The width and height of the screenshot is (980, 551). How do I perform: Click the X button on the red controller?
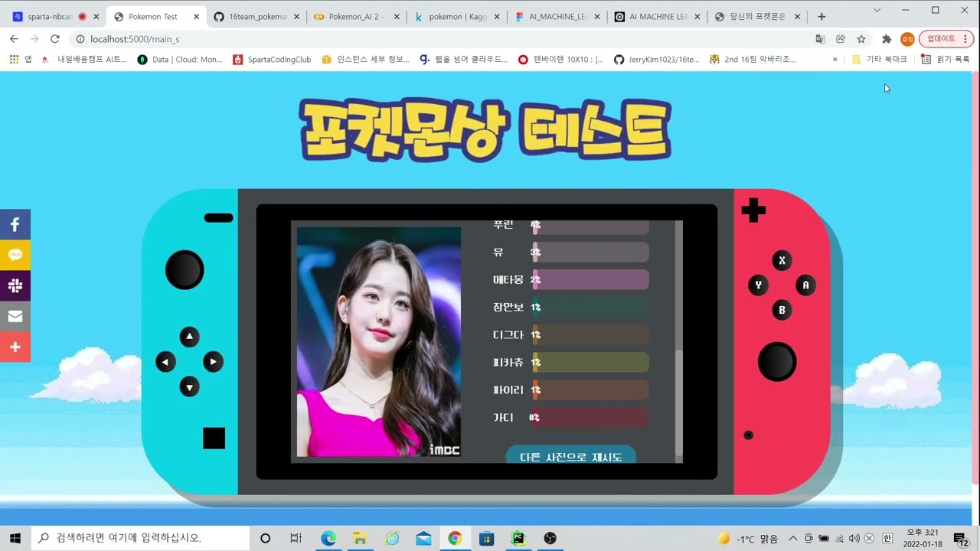pos(782,261)
